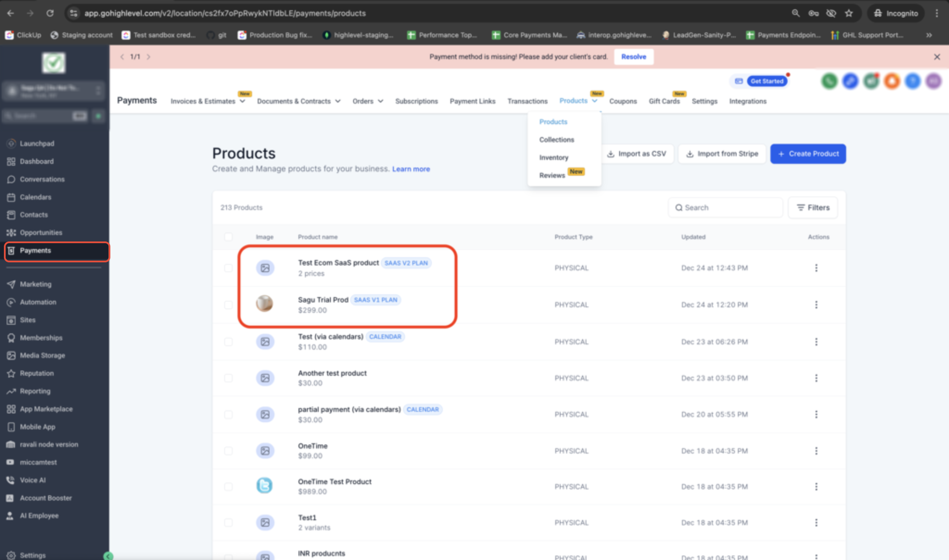Image resolution: width=949 pixels, height=560 pixels.
Task: Open actions menu for Sagu Trial Prod
Action: (816, 305)
